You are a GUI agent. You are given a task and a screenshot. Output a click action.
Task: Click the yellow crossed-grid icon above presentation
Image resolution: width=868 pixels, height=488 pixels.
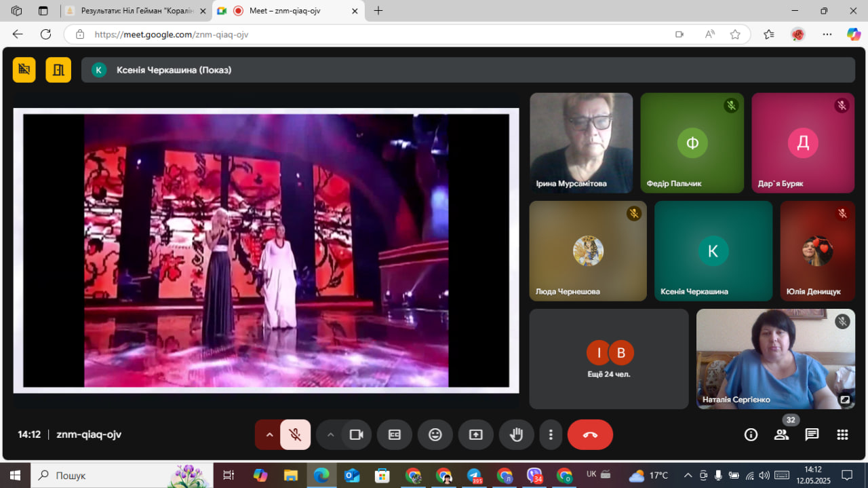click(x=24, y=70)
